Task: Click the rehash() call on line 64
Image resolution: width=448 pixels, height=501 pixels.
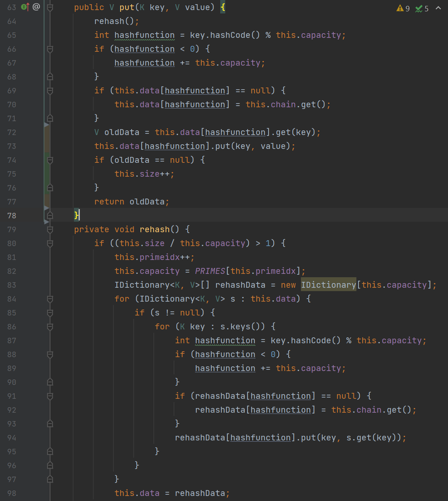Action: 109,21
